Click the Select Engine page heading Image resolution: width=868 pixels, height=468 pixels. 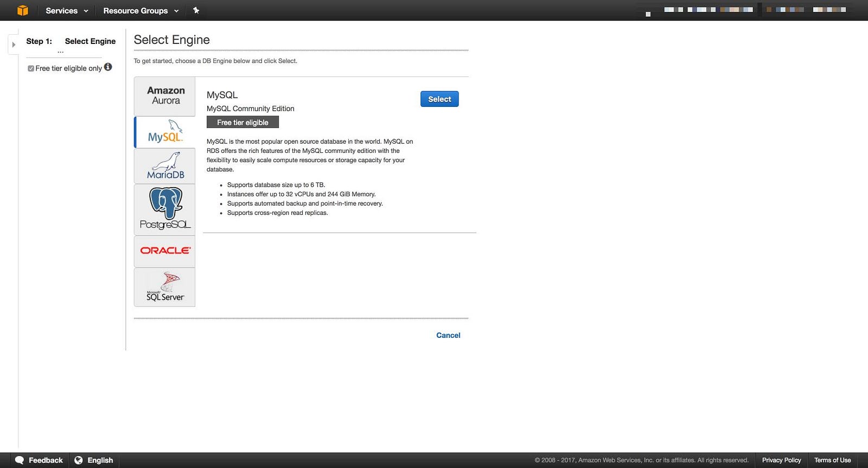coord(172,40)
